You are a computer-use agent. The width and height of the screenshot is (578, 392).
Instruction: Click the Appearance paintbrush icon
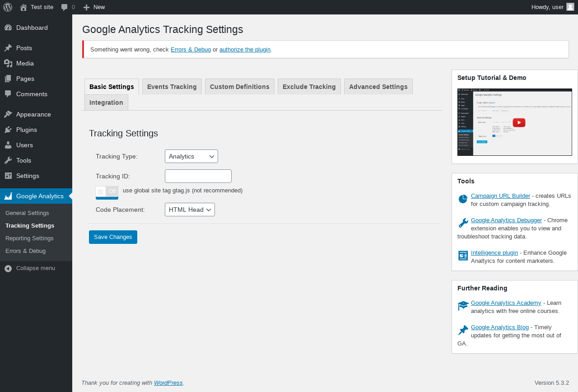tap(8, 114)
